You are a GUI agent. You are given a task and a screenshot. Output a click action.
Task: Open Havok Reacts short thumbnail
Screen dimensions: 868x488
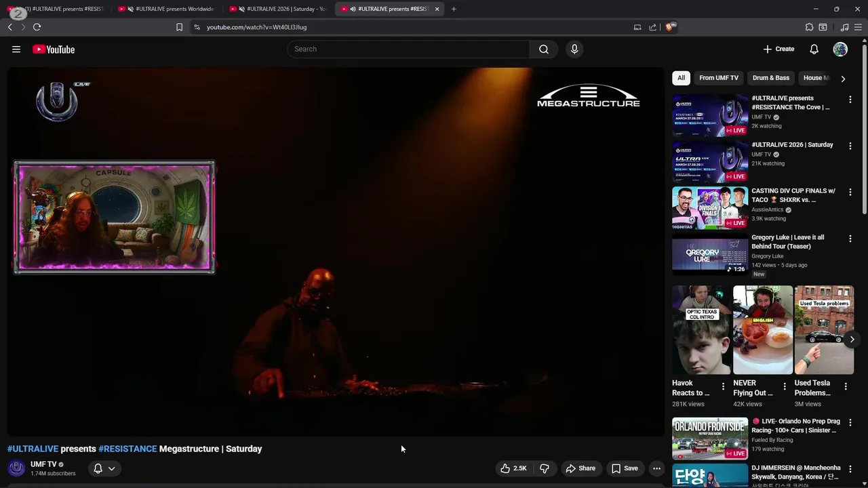701,329
